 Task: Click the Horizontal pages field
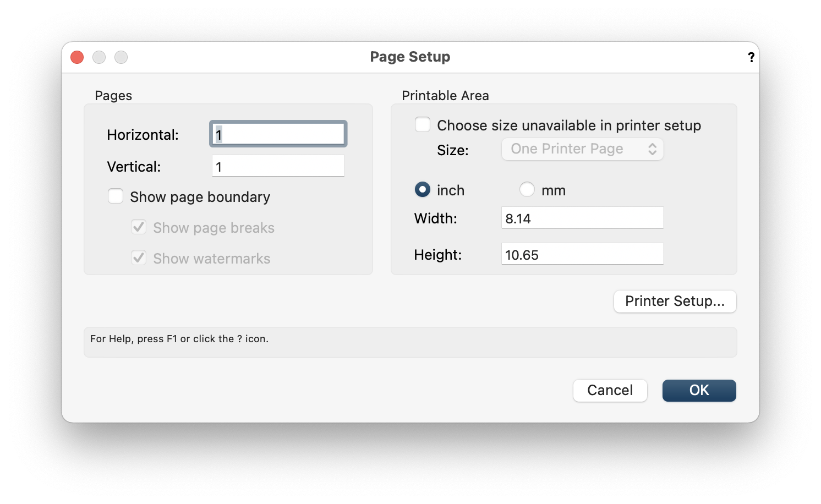[x=277, y=133]
